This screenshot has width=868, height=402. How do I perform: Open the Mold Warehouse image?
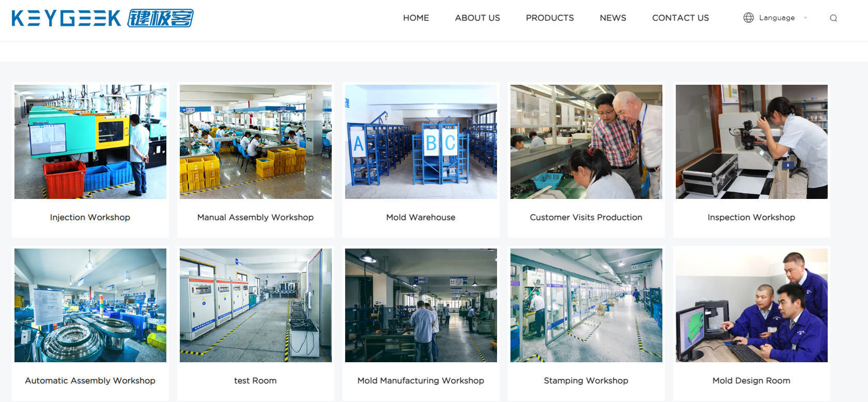pos(421,142)
